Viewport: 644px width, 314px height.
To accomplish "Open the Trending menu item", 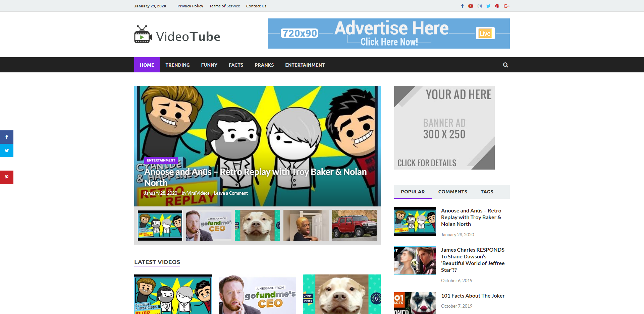I will pos(177,65).
